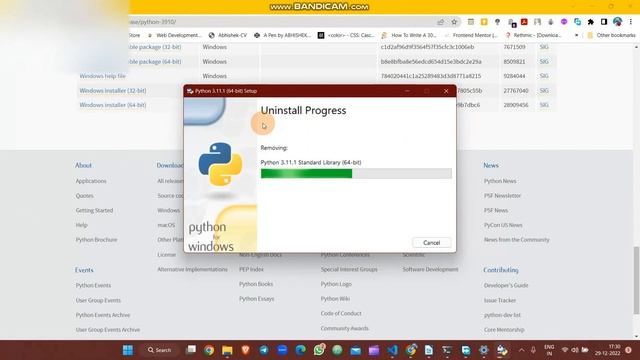Open the Contributing footer heading

pyautogui.click(x=501, y=270)
